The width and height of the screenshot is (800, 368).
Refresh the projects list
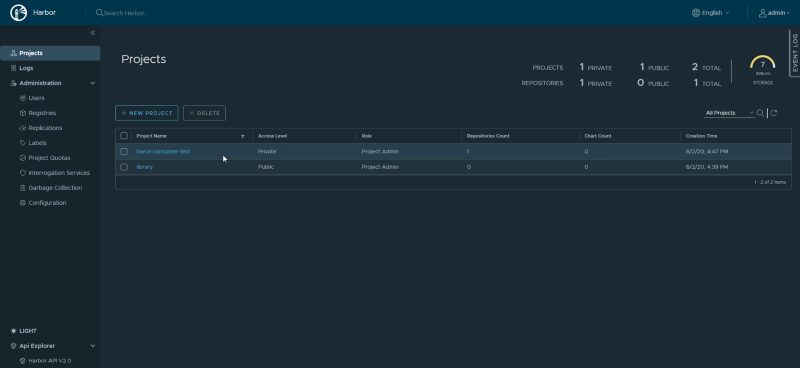(774, 113)
